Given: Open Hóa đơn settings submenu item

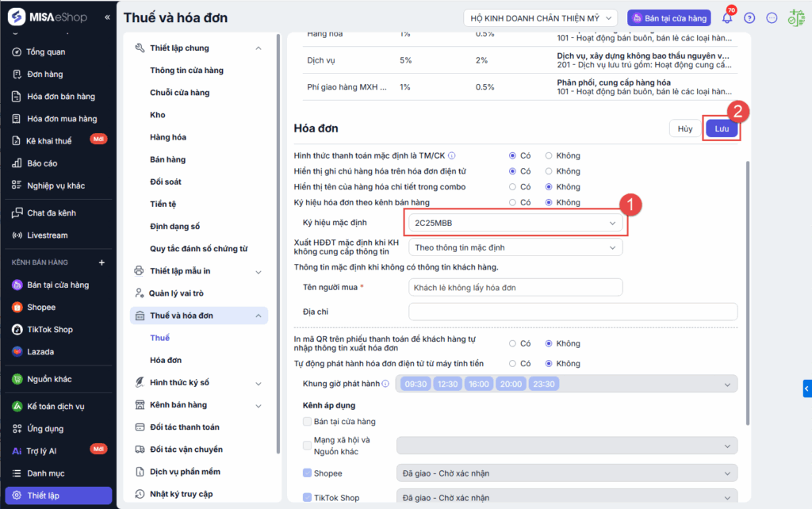Looking at the screenshot, I should click(x=166, y=360).
